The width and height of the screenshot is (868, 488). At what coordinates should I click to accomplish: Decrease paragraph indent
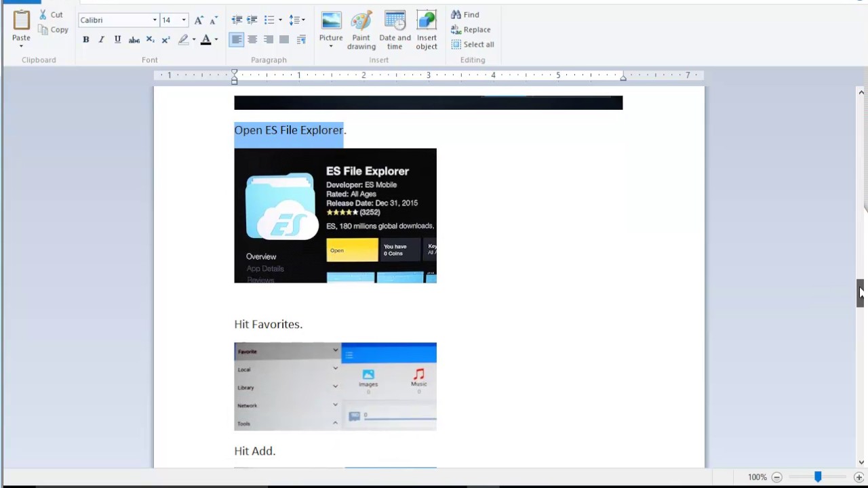237,20
